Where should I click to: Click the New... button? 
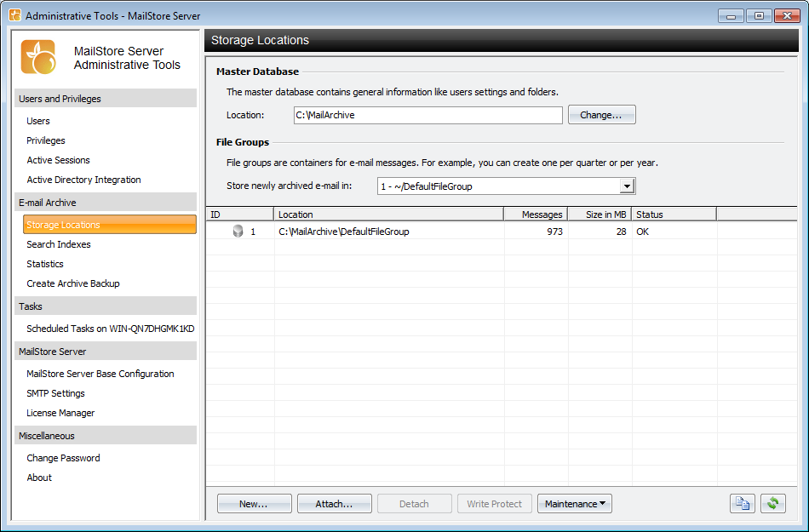255,504
